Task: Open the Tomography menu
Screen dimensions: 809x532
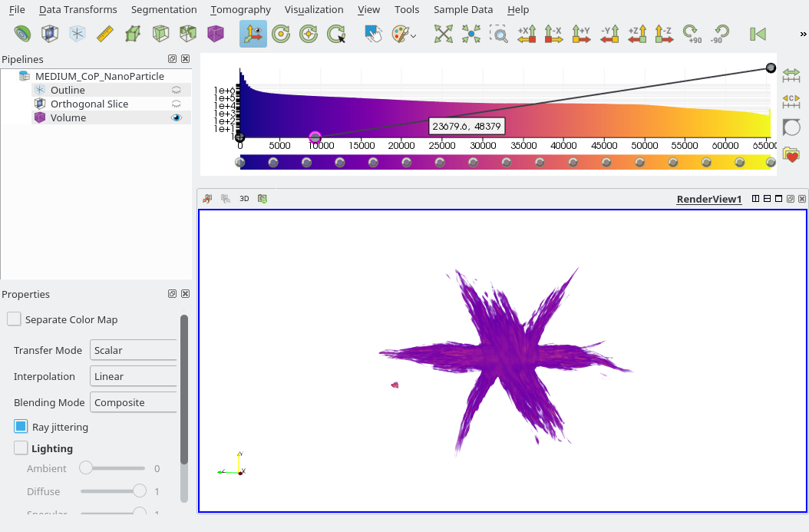Action: tap(240, 10)
